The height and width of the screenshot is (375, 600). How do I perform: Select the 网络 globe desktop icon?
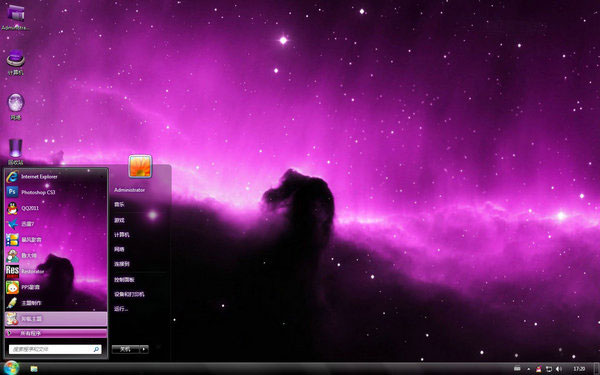pyautogui.click(x=16, y=107)
